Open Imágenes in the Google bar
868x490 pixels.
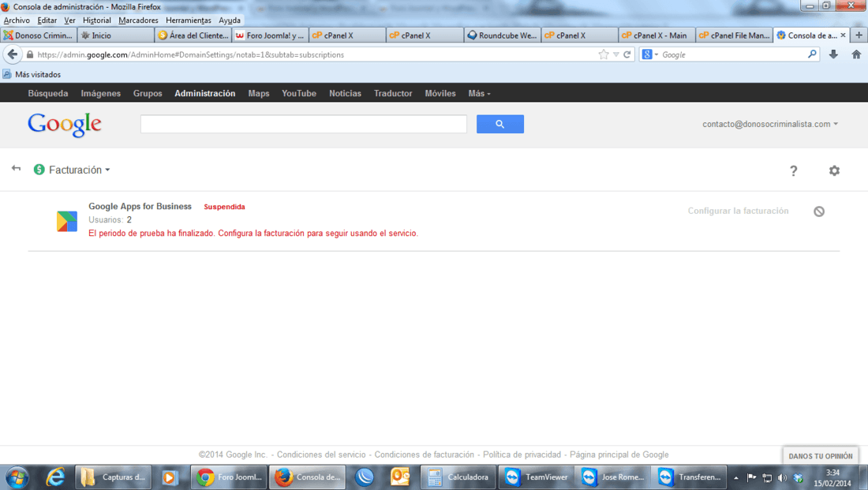pos(101,93)
